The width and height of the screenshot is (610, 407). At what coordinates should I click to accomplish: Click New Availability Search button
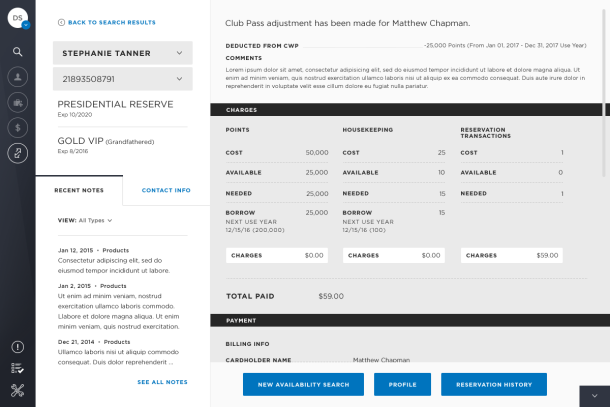pyautogui.click(x=303, y=384)
